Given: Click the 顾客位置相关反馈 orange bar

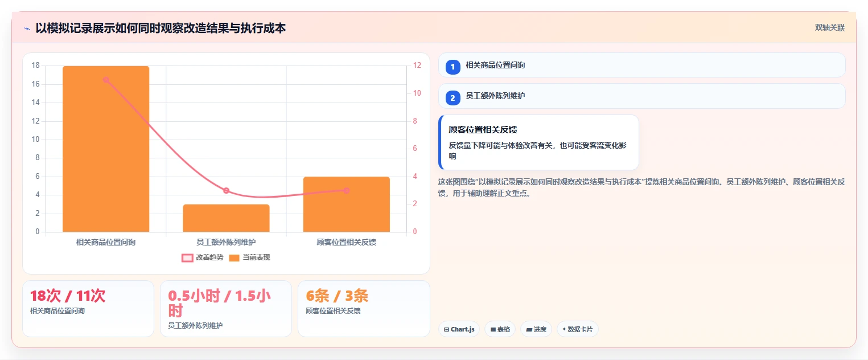Looking at the screenshot, I should click(346, 204).
